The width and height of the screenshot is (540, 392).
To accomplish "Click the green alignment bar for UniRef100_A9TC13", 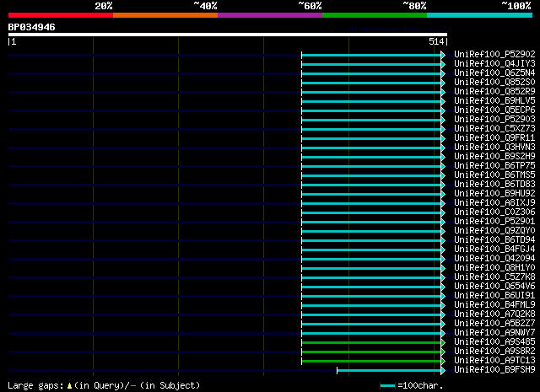I will tap(371, 362).
